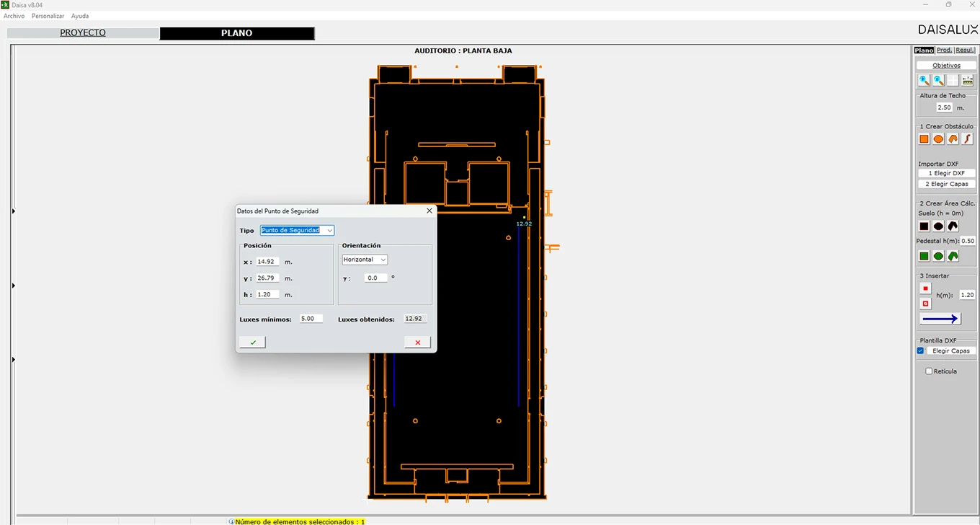
Task: Select the green polygon pedestal area tool
Action: tap(953, 256)
